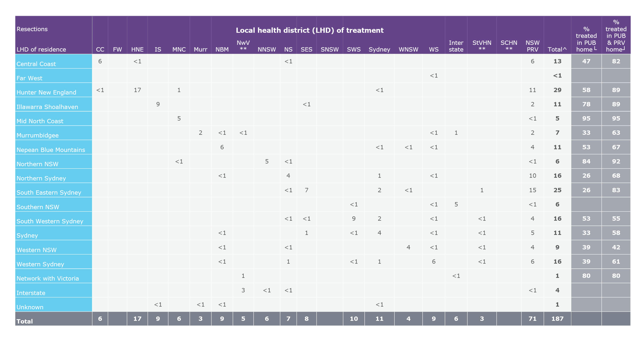Click the Total row label at bottom
The height and width of the screenshot is (349, 644).
(x=25, y=321)
